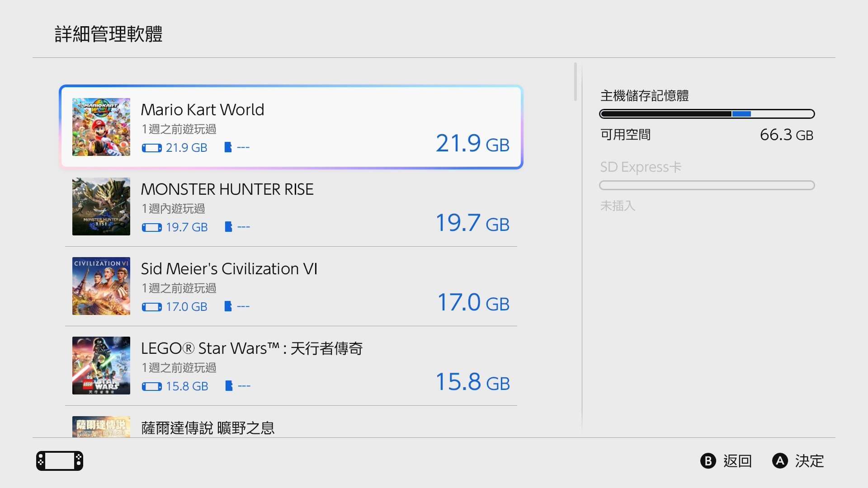Click the 返回 back label

737,461
